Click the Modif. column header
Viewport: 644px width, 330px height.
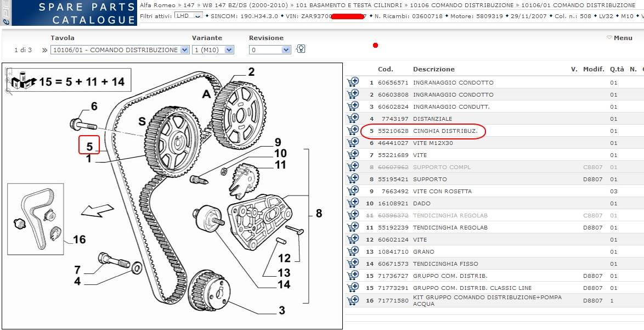(594, 69)
